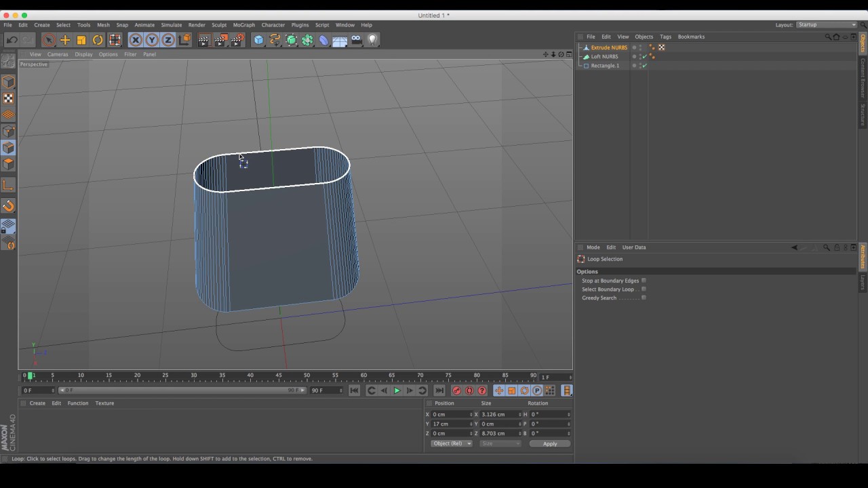
Task: Select Texture mode checkerboard icon
Action: point(8,98)
